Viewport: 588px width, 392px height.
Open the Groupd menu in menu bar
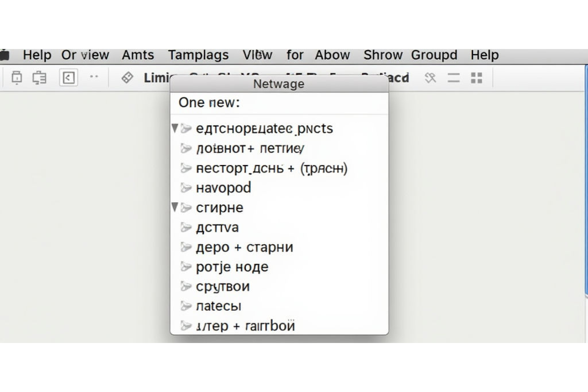point(434,55)
